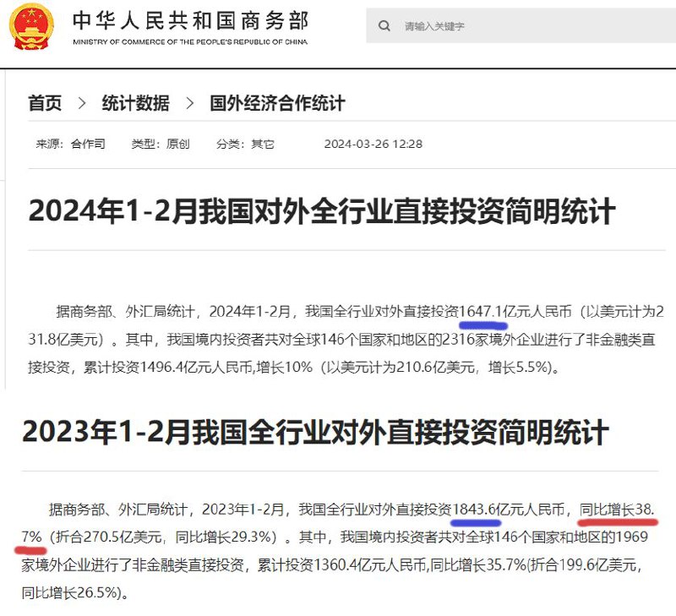
Task: Go to 首页 in the breadcrumb
Action: 45,103
